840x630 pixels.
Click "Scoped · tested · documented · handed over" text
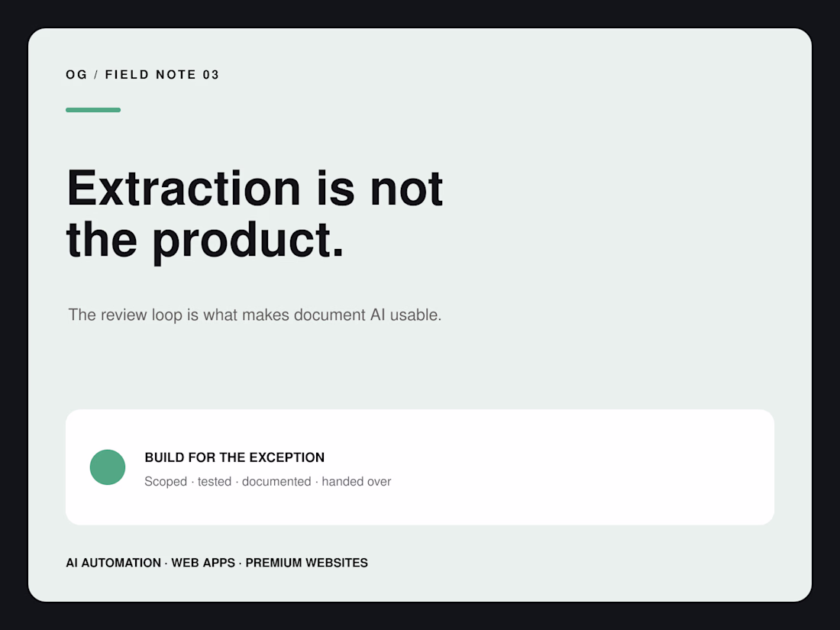[x=268, y=482]
